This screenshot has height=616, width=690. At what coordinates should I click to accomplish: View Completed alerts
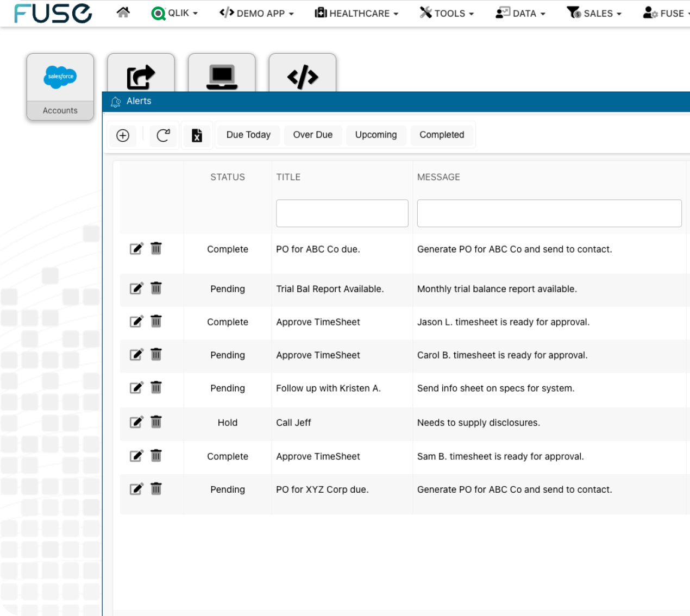coord(442,135)
